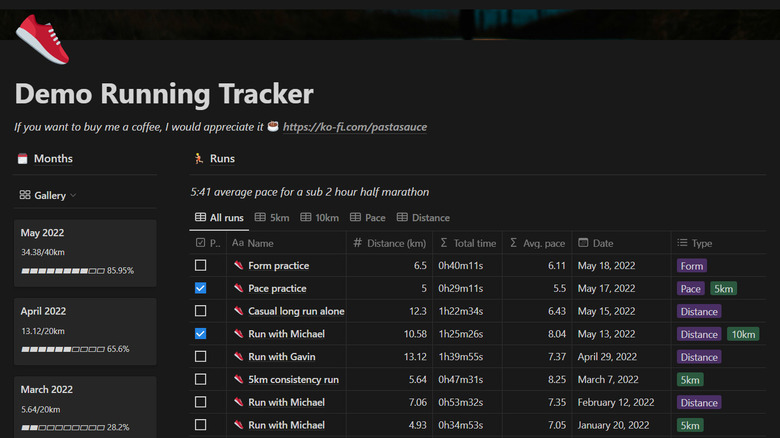Open the Gallery view dropdown
The height and width of the screenshot is (438, 780).
[48, 196]
